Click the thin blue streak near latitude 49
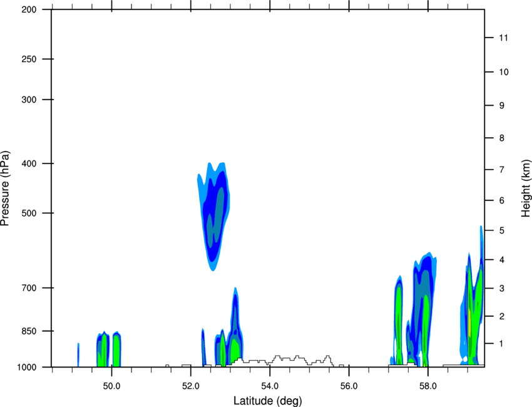This screenshot has width=532, height=407. (78, 355)
